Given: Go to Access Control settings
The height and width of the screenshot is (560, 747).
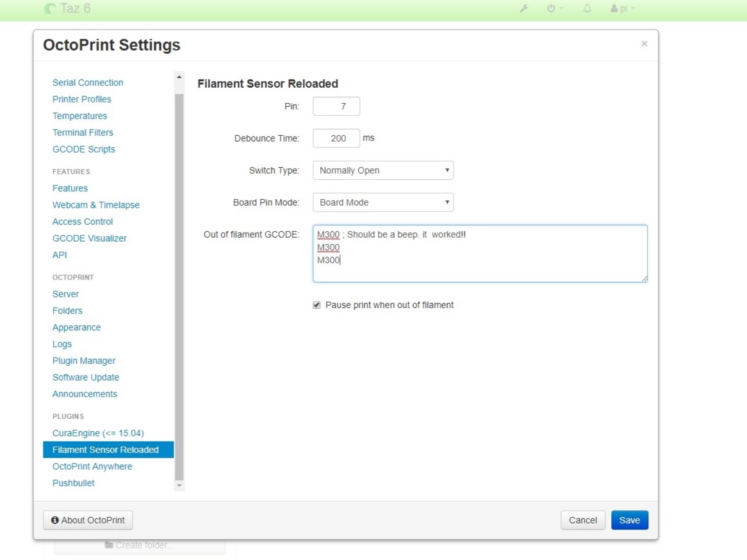Looking at the screenshot, I should pos(83,222).
